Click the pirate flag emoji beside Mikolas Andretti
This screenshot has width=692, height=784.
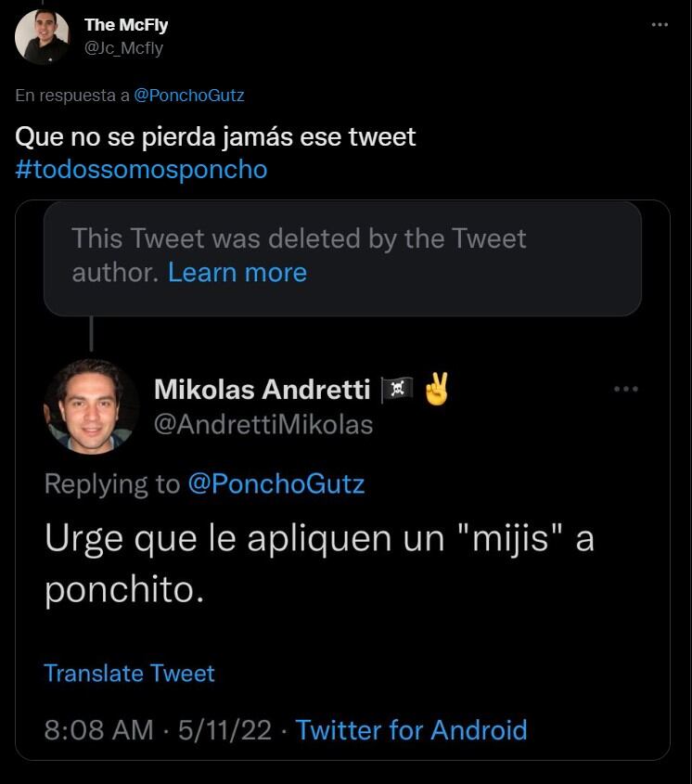tap(396, 390)
